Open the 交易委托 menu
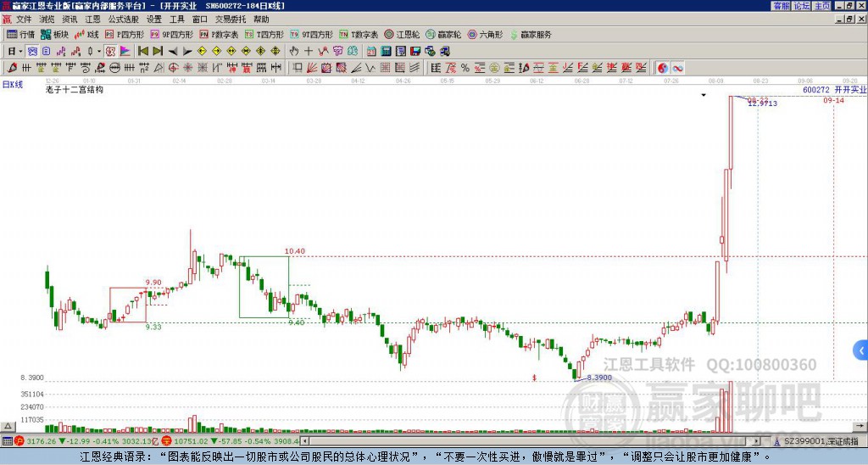Image resolution: width=868 pixels, height=465 pixels. click(x=231, y=20)
